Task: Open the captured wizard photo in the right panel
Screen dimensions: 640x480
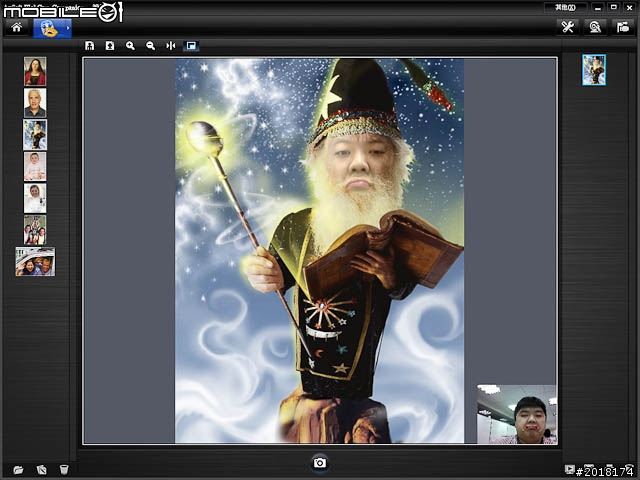Action: [x=594, y=70]
